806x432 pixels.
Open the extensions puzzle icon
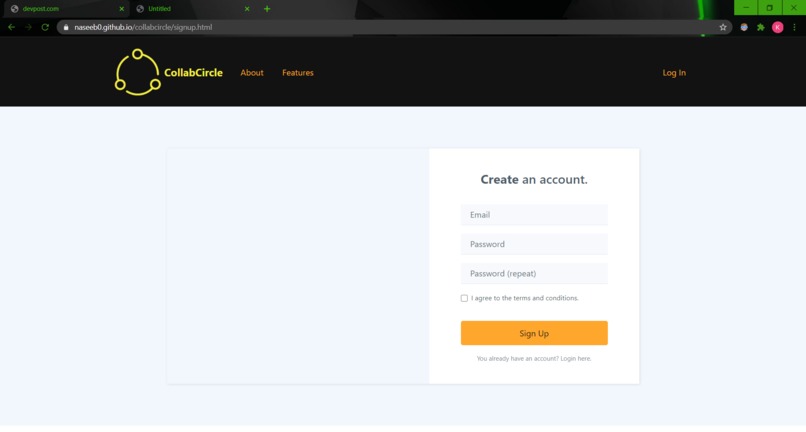point(761,27)
